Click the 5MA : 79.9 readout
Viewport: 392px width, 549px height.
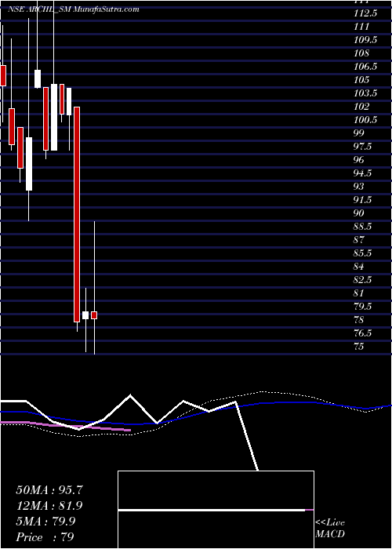tap(47, 522)
